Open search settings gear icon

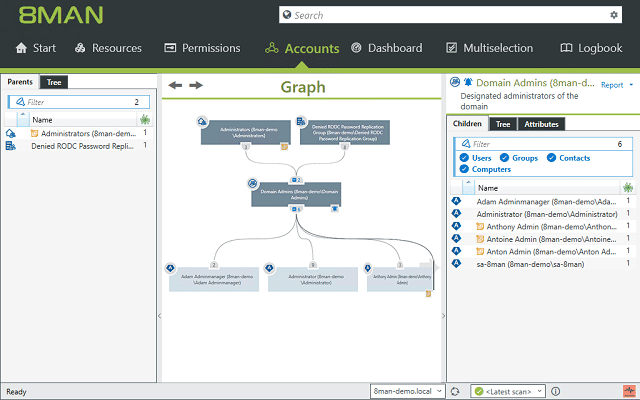coord(613,15)
